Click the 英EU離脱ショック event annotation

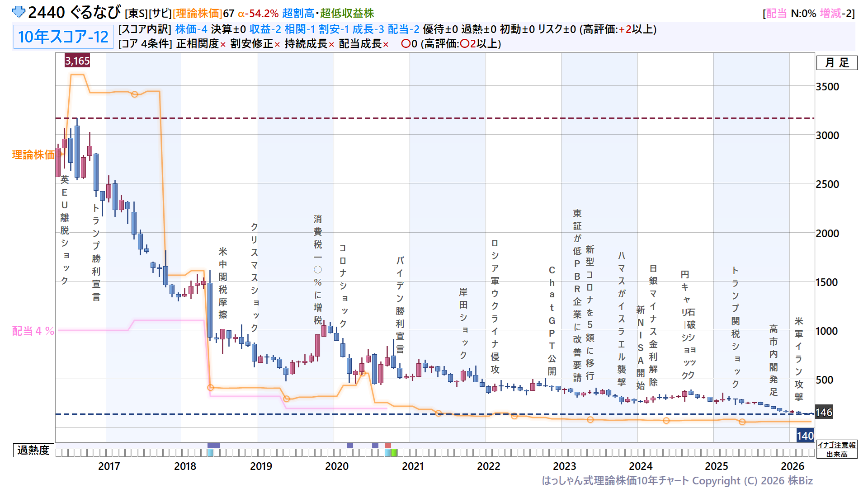[65, 230]
